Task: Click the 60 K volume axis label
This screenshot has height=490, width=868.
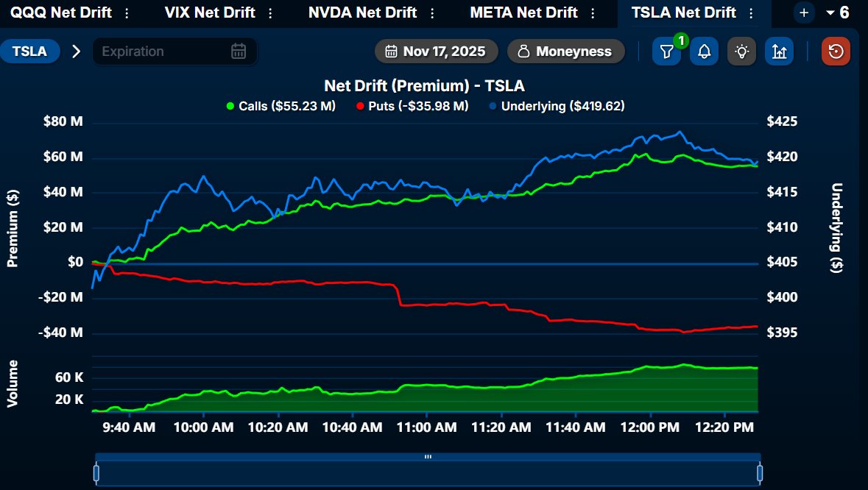Action: coord(69,377)
